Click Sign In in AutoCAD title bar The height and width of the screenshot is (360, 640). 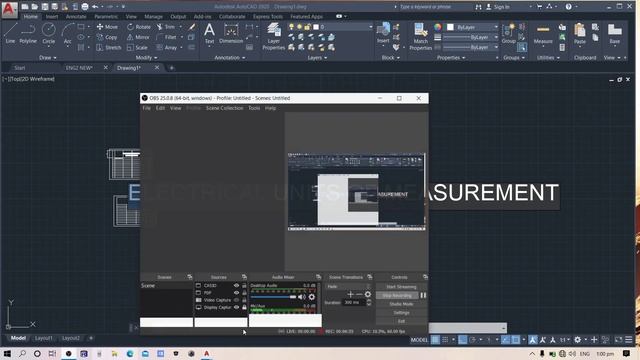498,7
